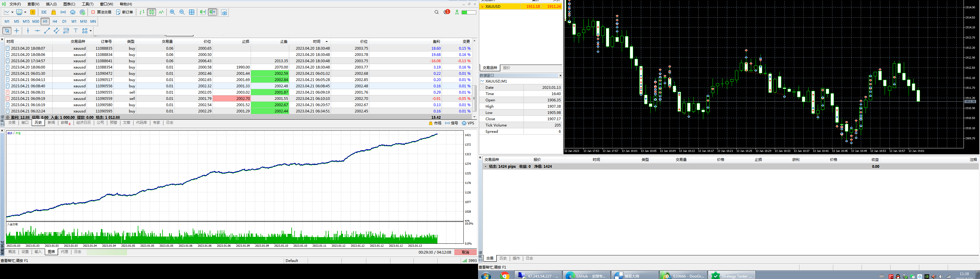
Task: Switch chart to bar chart mode
Action: pos(142,12)
